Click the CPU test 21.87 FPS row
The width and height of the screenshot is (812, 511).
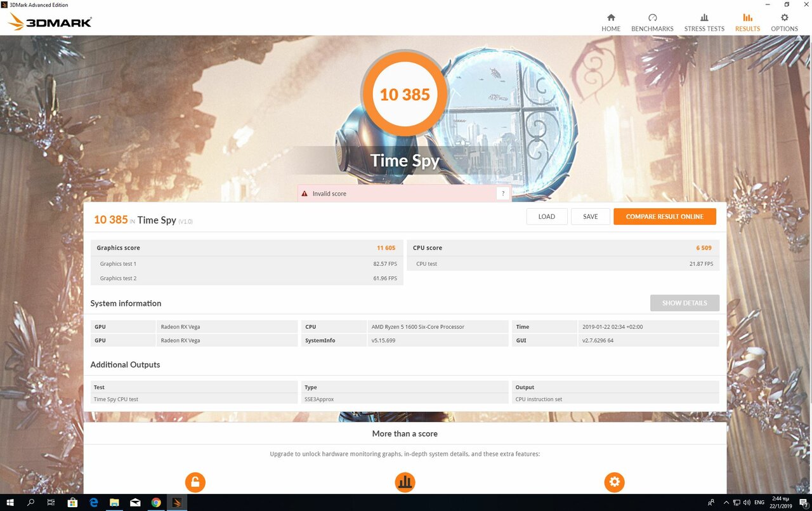563,263
